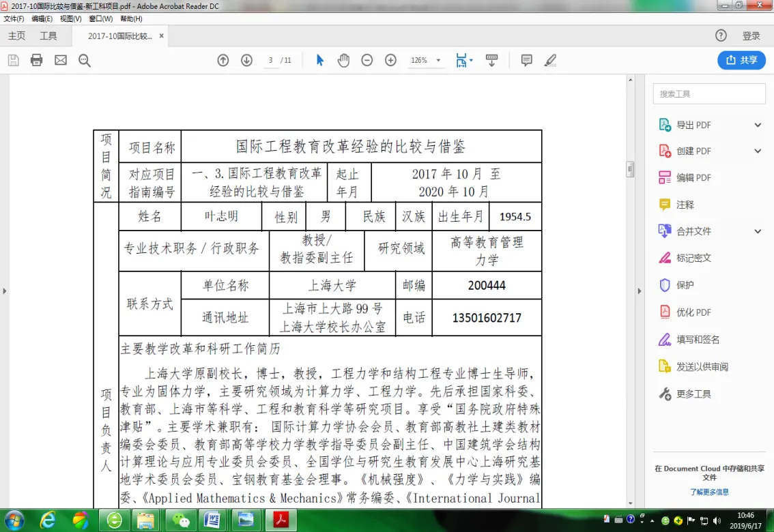Image resolution: width=774 pixels, height=532 pixels.
Task: Open the Windows Start button
Action: (14, 520)
